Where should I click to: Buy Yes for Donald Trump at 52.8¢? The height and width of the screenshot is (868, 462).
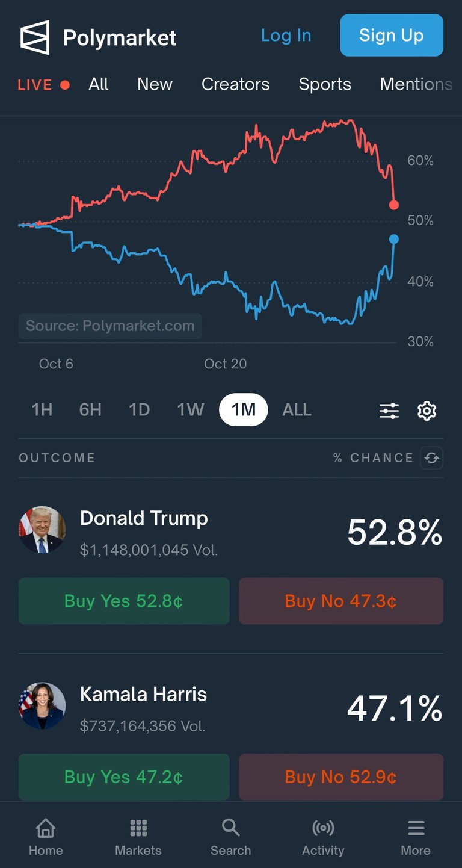[x=124, y=601]
